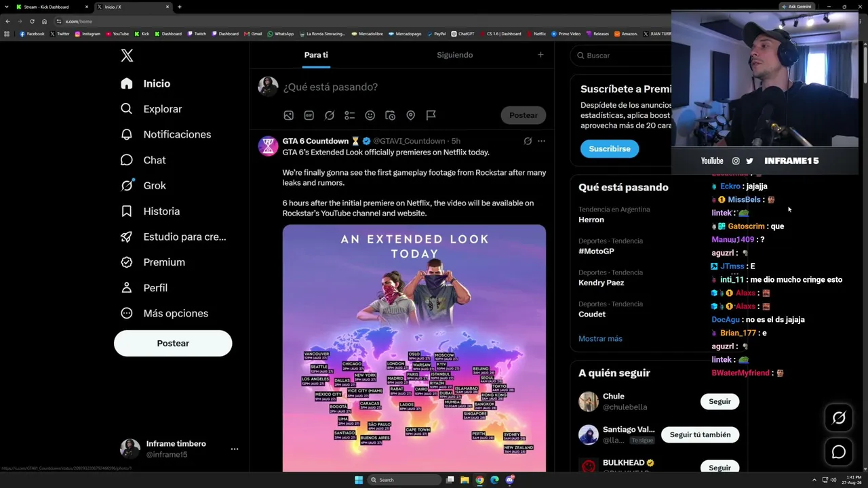Click the GTA 6 Countdown profile avatar

pyautogui.click(x=268, y=146)
